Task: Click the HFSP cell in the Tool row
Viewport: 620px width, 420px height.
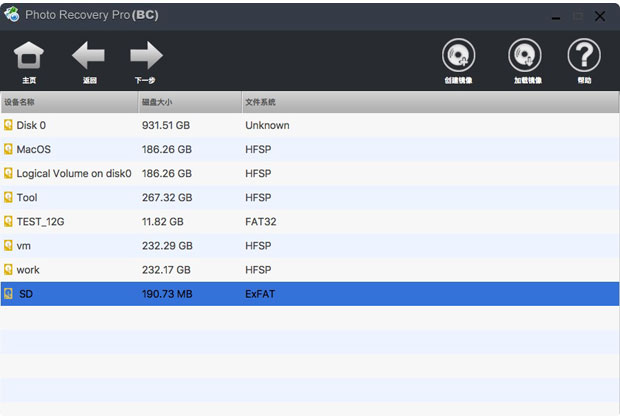Action: click(x=258, y=198)
